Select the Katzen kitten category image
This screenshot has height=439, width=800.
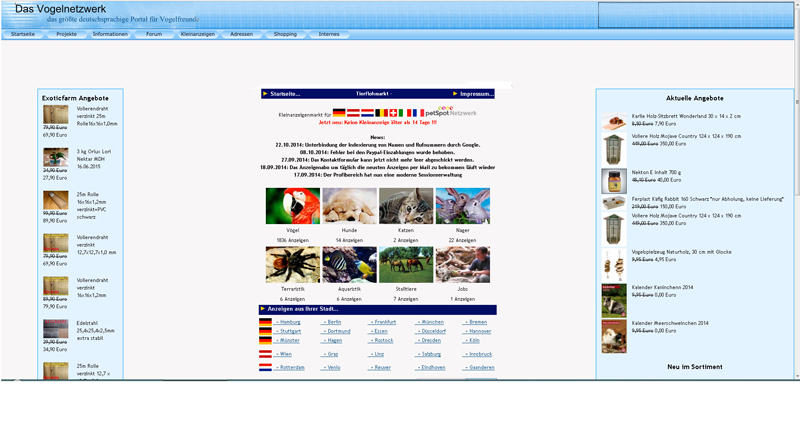pos(406,206)
